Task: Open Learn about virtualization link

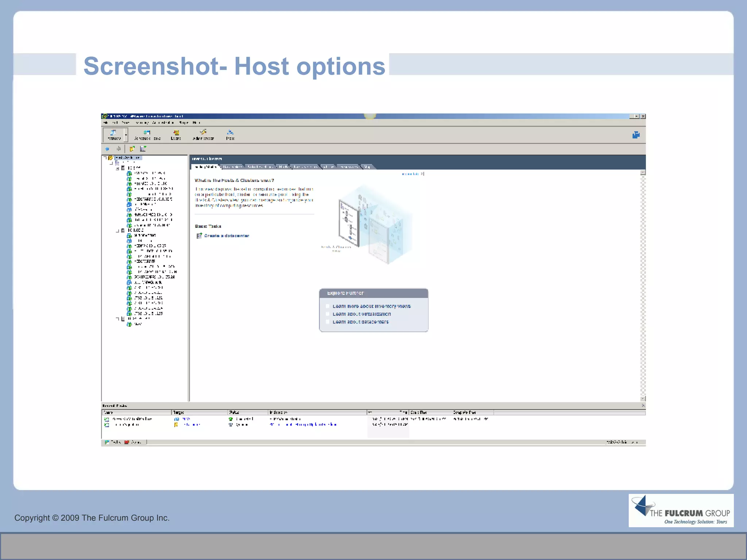Action: [361, 314]
